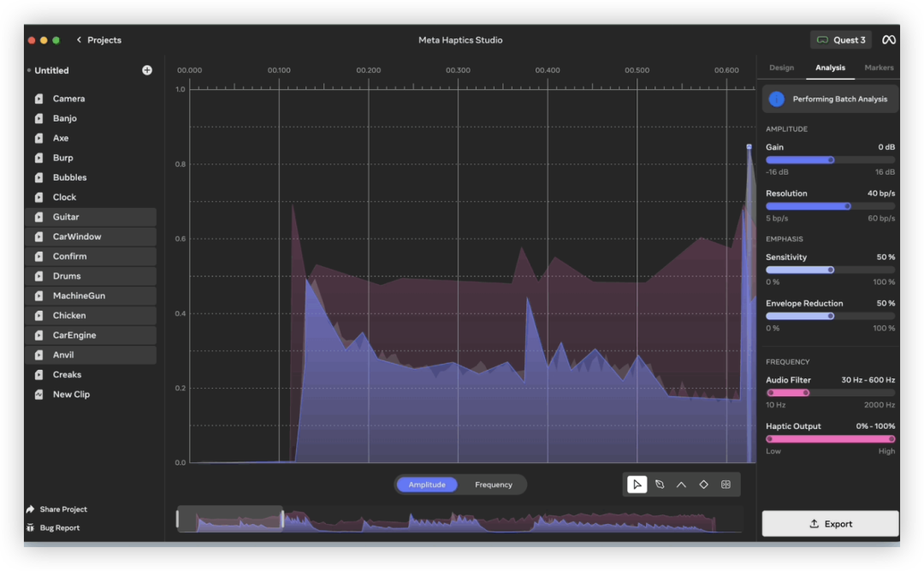Click the file icon beside Clock
The width and height of the screenshot is (924, 571).
[x=38, y=197]
